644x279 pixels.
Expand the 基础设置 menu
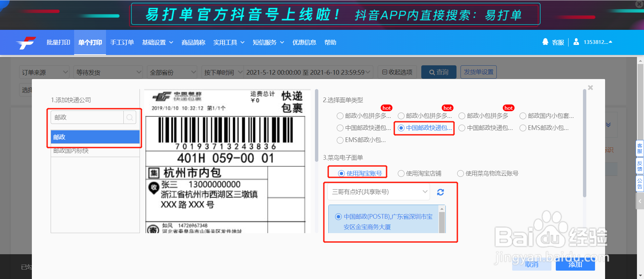[x=157, y=43]
